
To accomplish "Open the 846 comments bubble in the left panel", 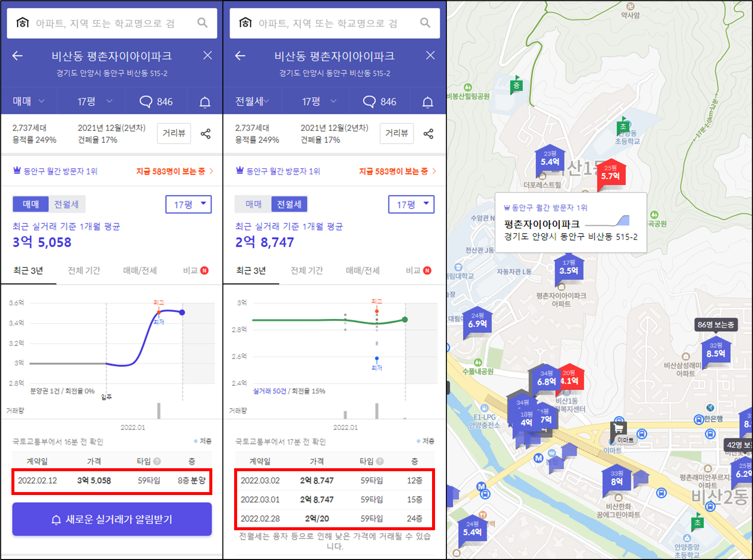I will click(x=156, y=102).
